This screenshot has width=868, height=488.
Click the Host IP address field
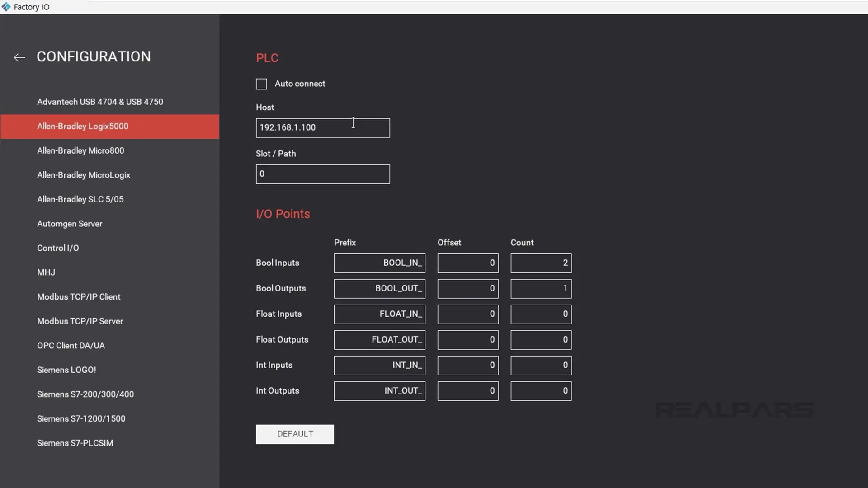click(x=323, y=128)
